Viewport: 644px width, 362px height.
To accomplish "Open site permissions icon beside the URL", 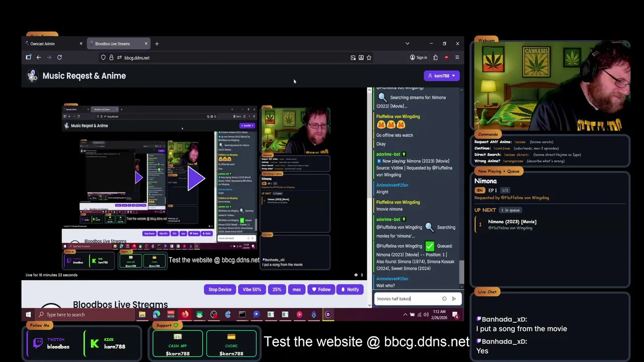I will click(x=119, y=57).
